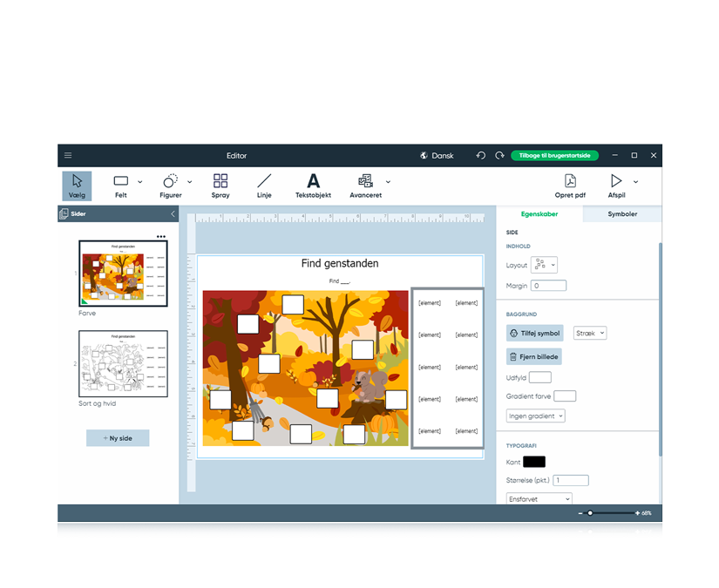Screen dimensions: 719x588
Task: Select the Vælg selection tool
Action: 77,185
